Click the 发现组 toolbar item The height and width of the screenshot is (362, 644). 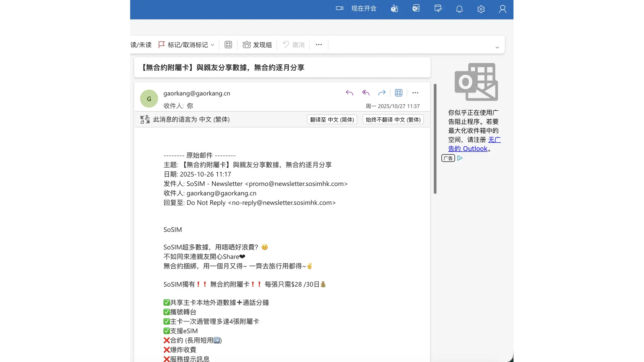click(257, 45)
